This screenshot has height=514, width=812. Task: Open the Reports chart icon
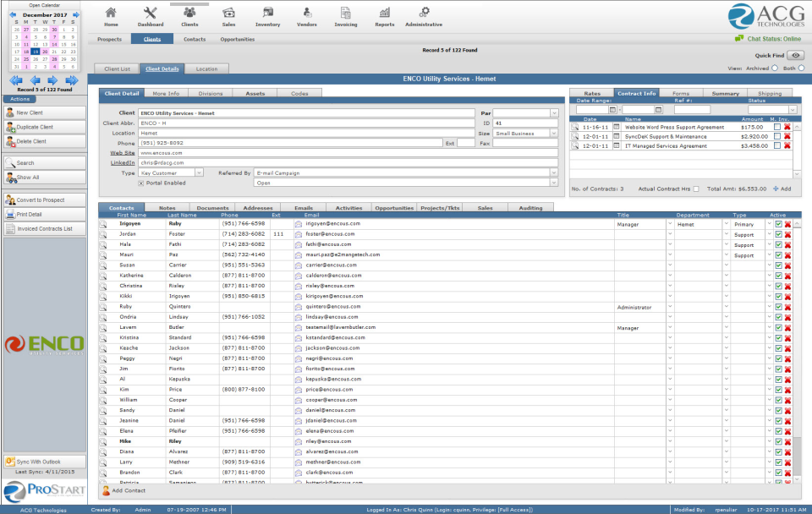click(x=384, y=17)
